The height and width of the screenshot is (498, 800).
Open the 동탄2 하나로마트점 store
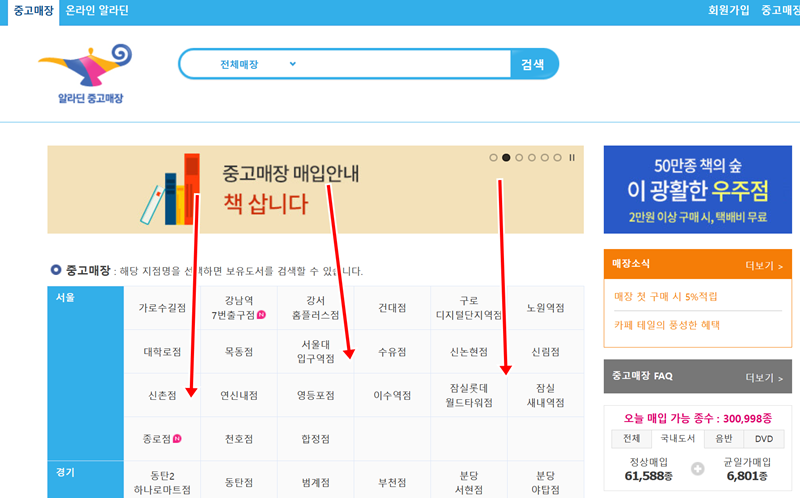162,482
